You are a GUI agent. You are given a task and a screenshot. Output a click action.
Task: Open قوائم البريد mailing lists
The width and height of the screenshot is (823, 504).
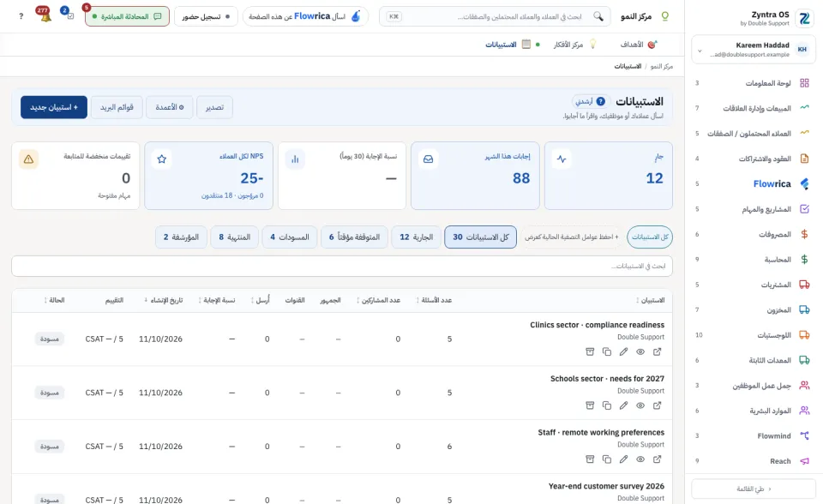[117, 107]
